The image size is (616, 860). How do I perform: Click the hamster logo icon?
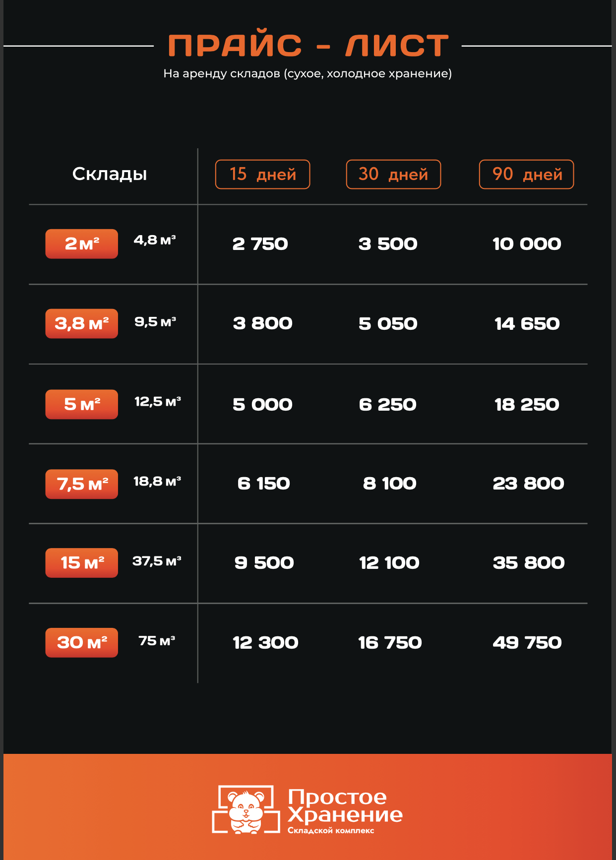246,809
